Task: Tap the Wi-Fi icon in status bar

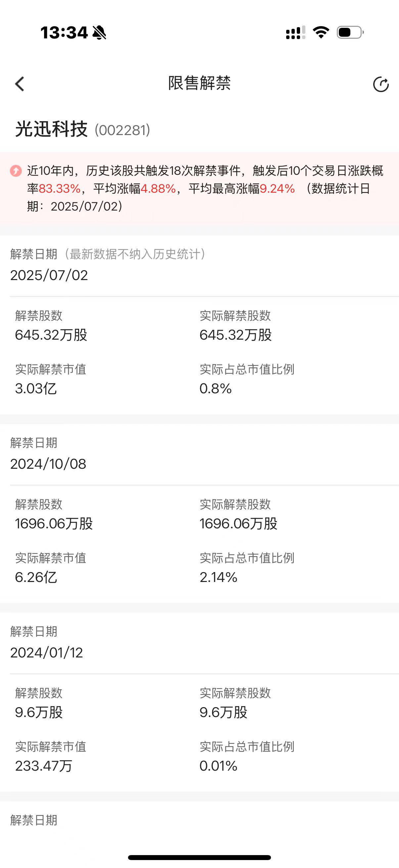Action: click(321, 32)
